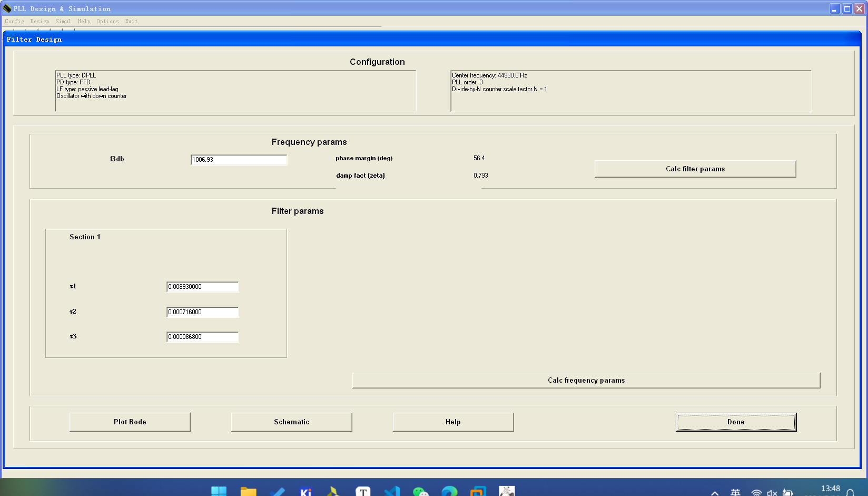This screenshot has height=496, width=868.
Task: Close the PLL Design & Simulation window
Action: click(859, 8)
